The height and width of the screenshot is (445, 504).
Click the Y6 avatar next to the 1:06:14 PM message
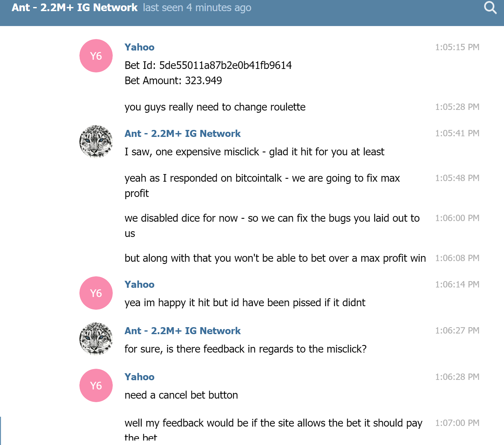pos(96,293)
